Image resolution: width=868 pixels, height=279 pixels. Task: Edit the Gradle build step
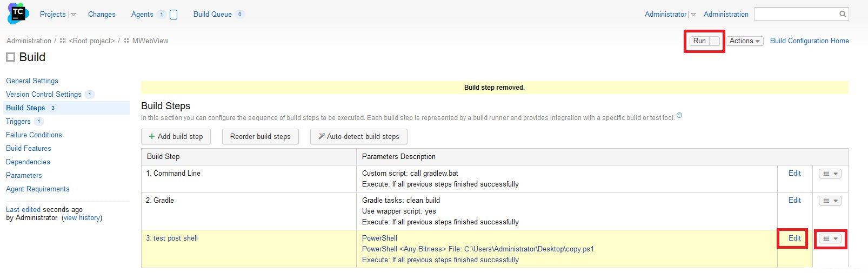click(x=794, y=200)
